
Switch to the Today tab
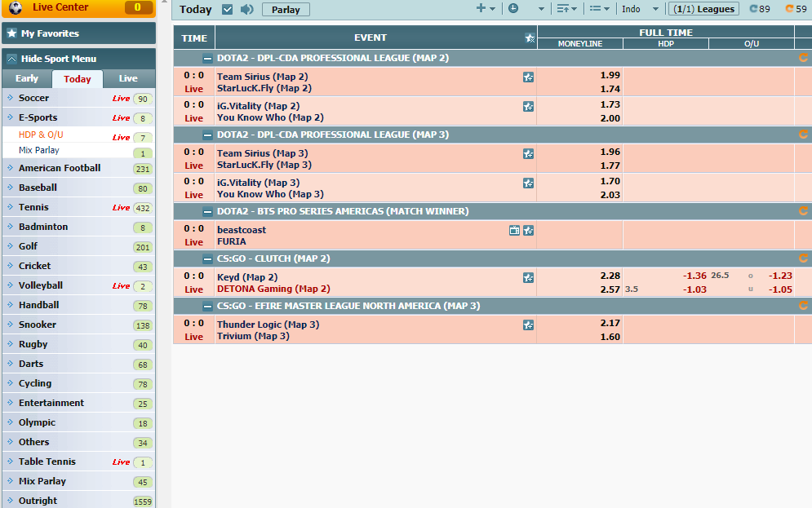78,79
